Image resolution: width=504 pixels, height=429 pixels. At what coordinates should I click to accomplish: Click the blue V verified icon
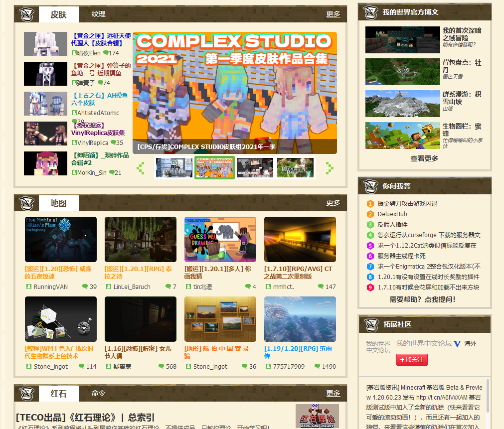(457, 344)
